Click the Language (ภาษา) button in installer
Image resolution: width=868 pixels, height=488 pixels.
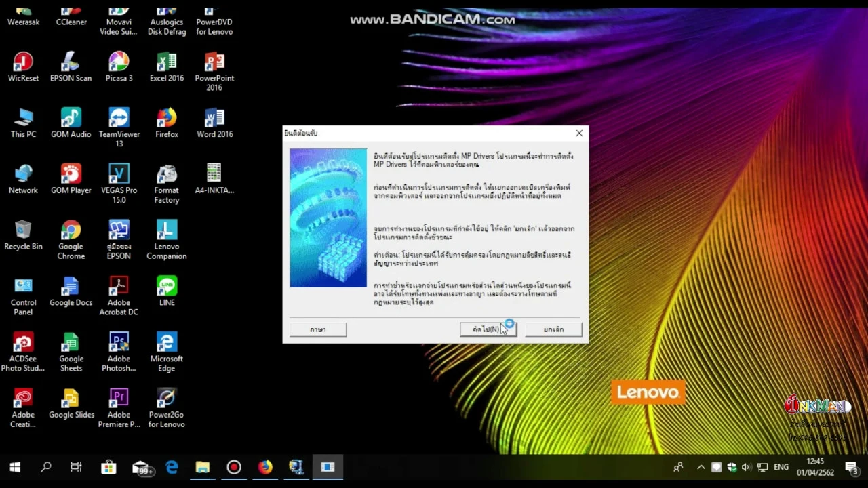point(318,329)
